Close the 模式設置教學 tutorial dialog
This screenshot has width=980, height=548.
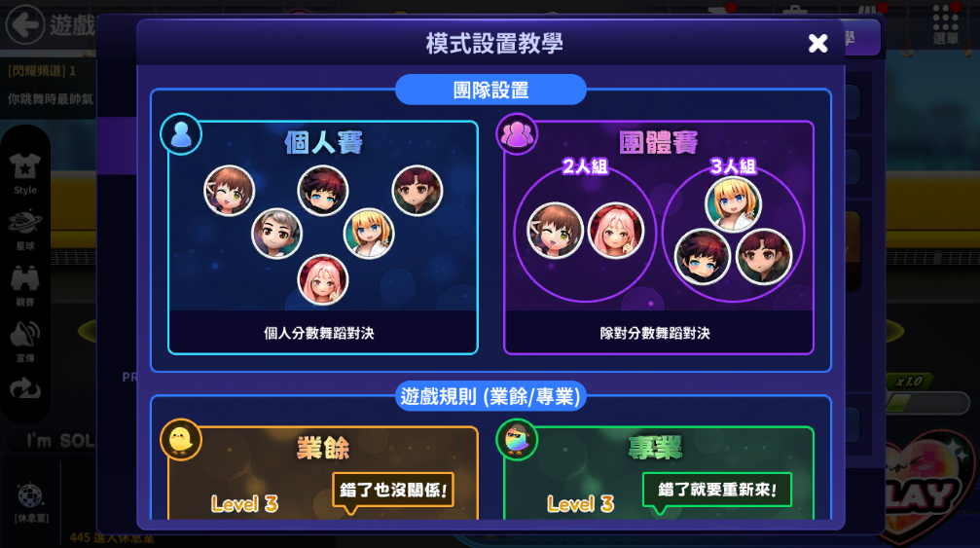pyautogui.click(x=817, y=43)
